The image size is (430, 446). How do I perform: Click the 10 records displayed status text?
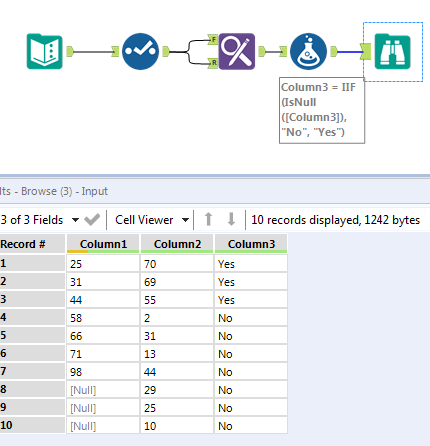point(335,220)
